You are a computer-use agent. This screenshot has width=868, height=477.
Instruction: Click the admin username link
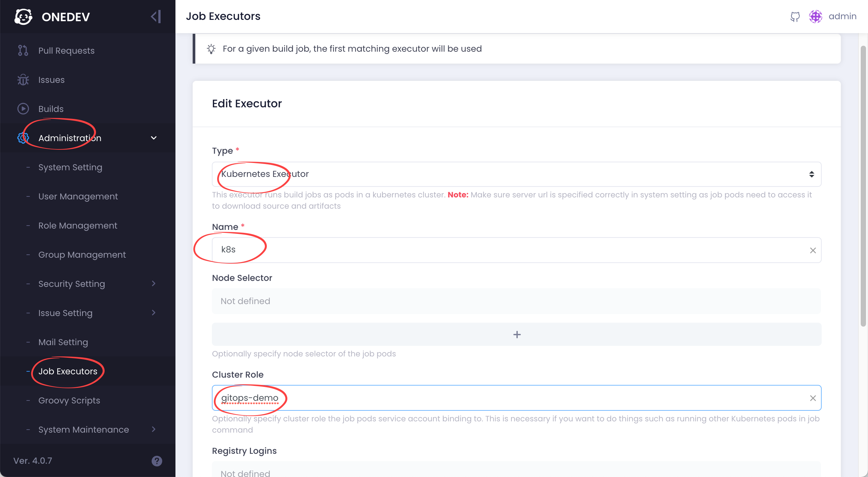tap(842, 17)
